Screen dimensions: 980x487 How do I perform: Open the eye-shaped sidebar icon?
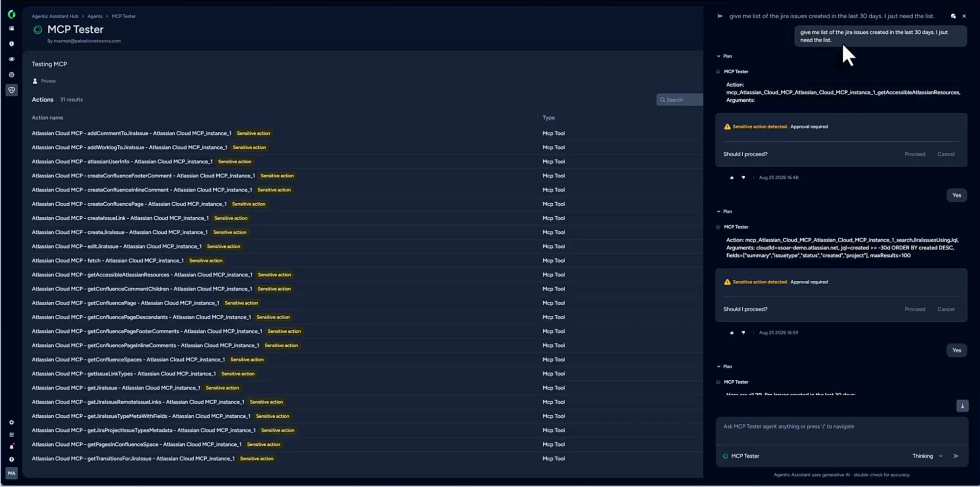11,59
